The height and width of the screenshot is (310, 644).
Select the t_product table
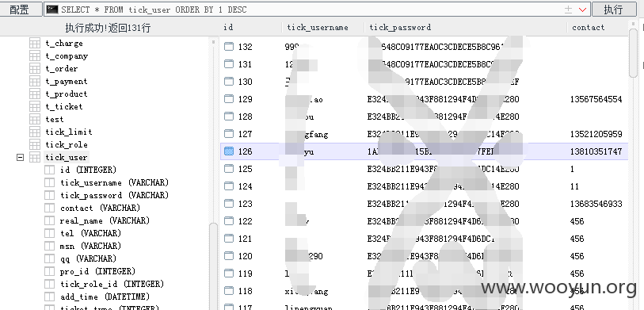[66, 94]
